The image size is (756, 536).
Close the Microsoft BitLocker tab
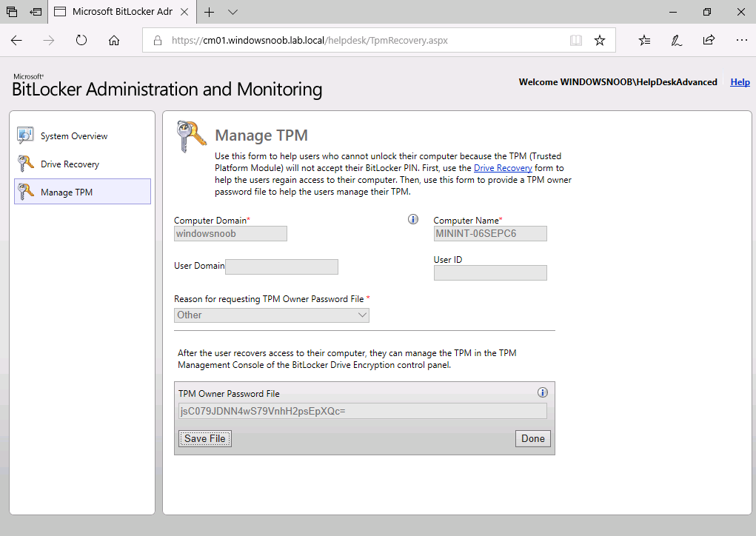click(184, 12)
